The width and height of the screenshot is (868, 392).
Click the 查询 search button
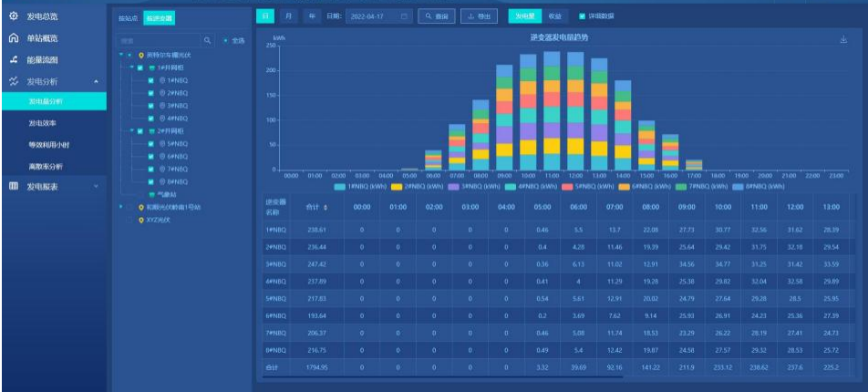click(x=437, y=16)
